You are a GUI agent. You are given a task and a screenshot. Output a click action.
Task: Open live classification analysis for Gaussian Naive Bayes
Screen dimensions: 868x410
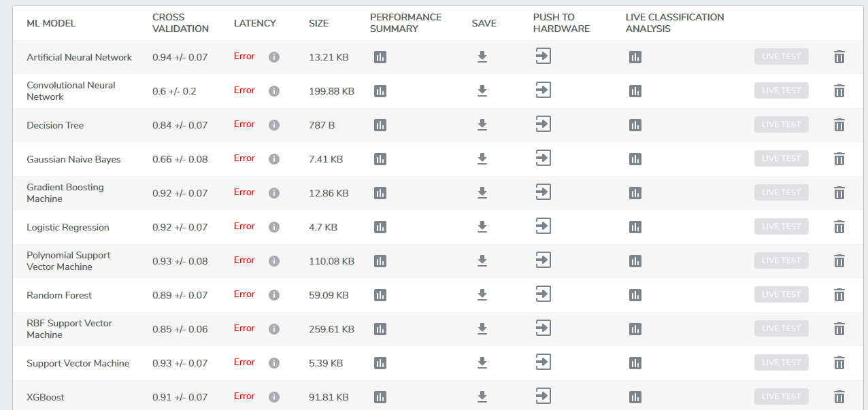tap(635, 159)
